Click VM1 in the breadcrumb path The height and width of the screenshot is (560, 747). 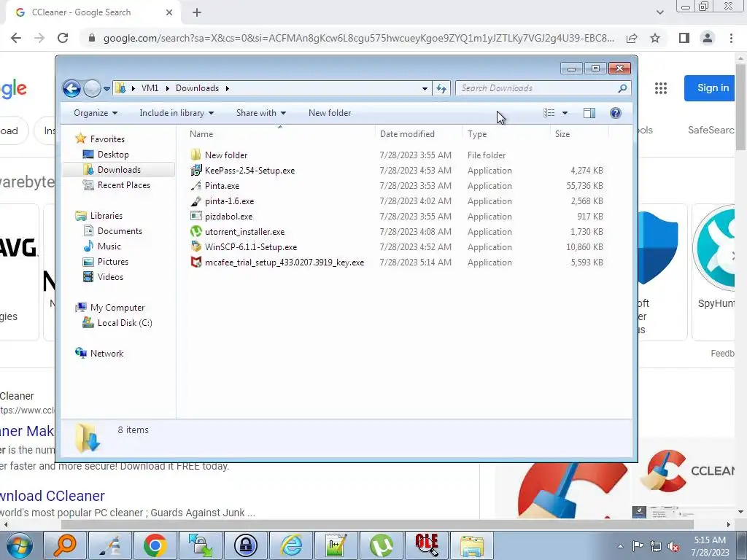(150, 88)
